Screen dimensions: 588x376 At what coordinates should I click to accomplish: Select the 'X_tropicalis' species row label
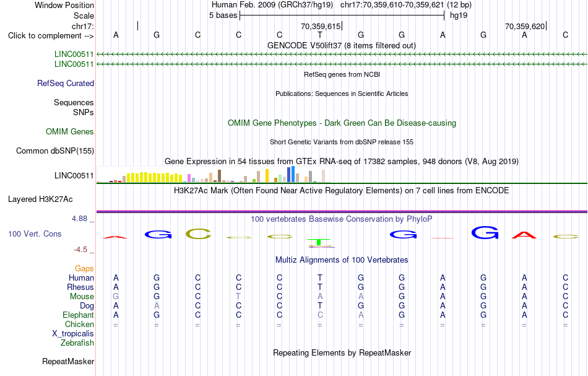click(73, 334)
